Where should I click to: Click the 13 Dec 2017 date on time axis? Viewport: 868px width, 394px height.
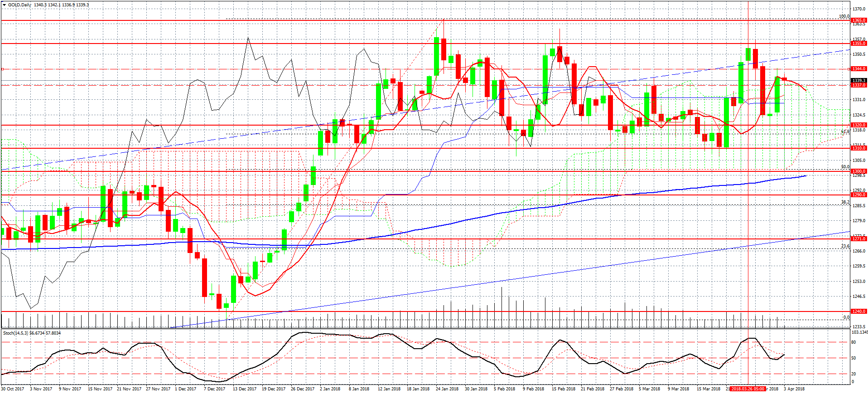point(245,389)
